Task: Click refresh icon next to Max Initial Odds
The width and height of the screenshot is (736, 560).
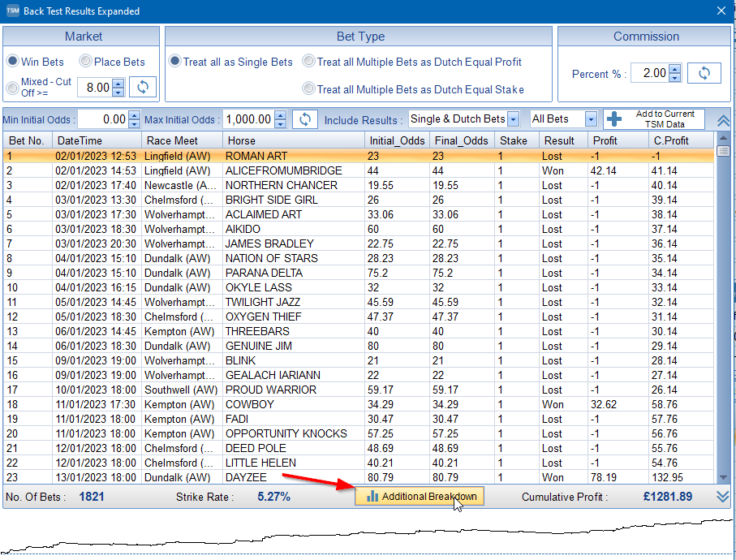Action: click(304, 119)
